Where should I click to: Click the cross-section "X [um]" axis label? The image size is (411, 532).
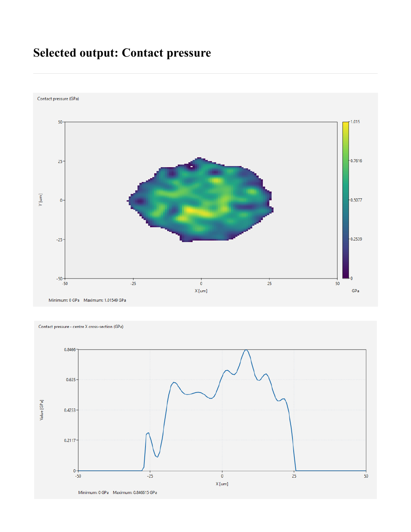pyautogui.click(x=222, y=484)
